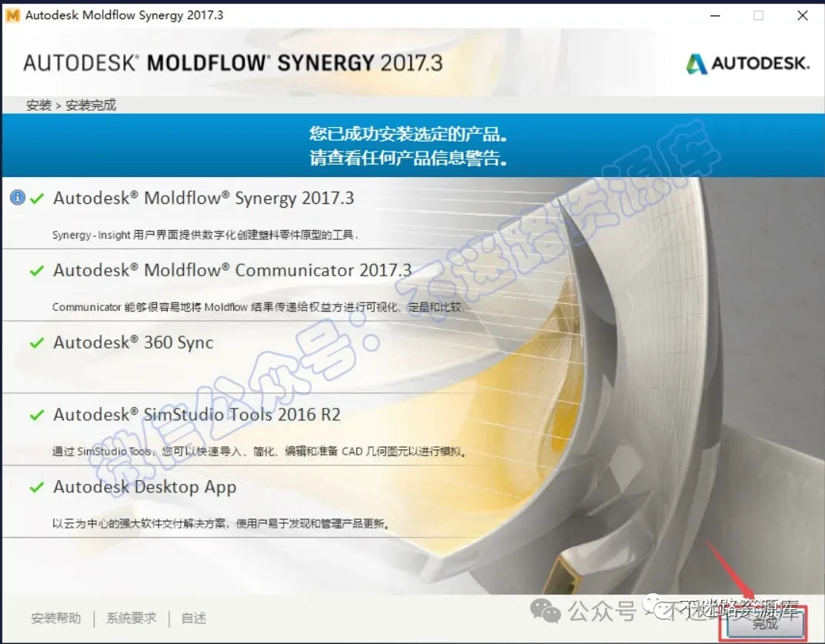Click the 安装 > 安装完成 breadcrumb
Screen dimensions: 825x644
point(71,105)
